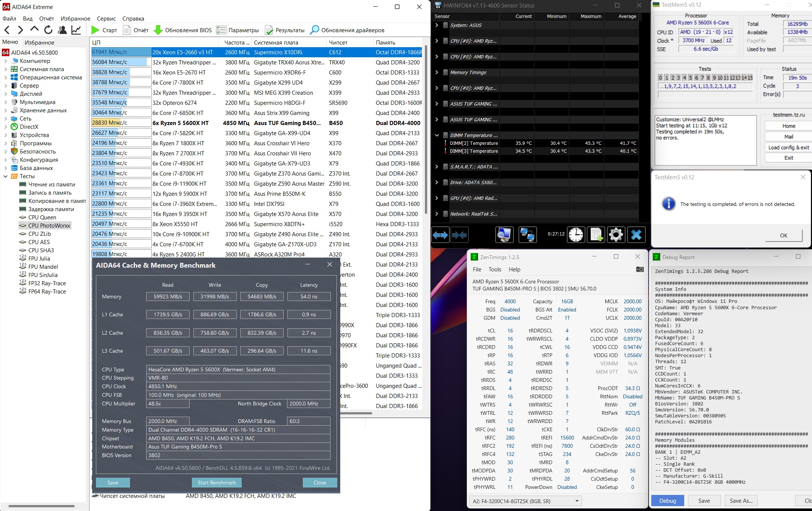Collapse the Тесты tree node
The height and width of the screenshot is (511, 812).
(6, 176)
